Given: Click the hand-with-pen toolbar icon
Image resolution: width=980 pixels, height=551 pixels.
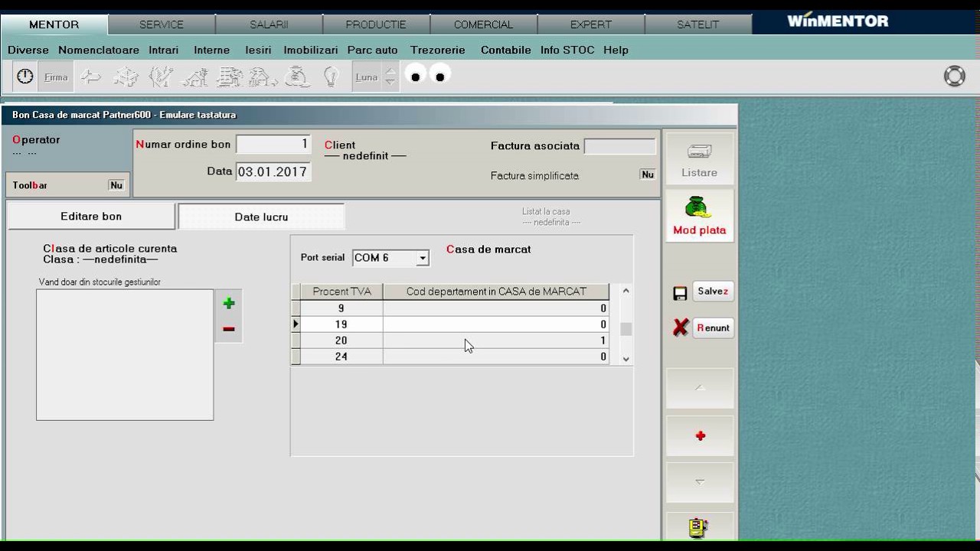Looking at the screenshot, I should (161, 77).
